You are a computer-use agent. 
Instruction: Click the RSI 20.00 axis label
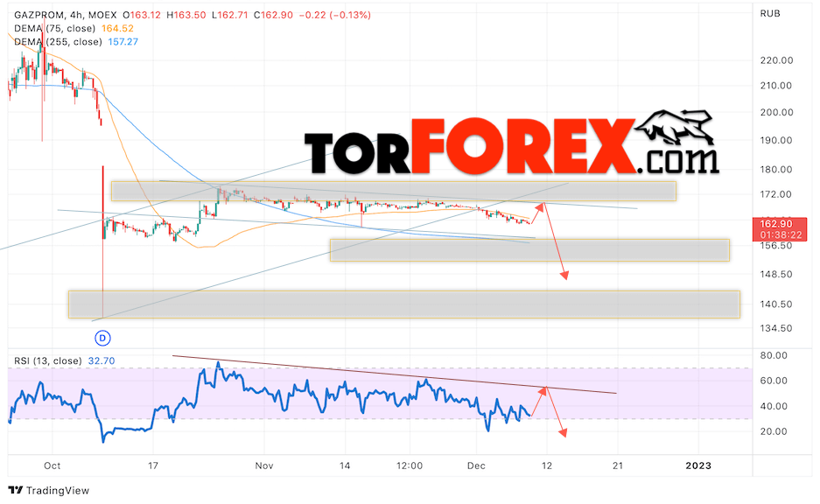(x=774, y=432)
